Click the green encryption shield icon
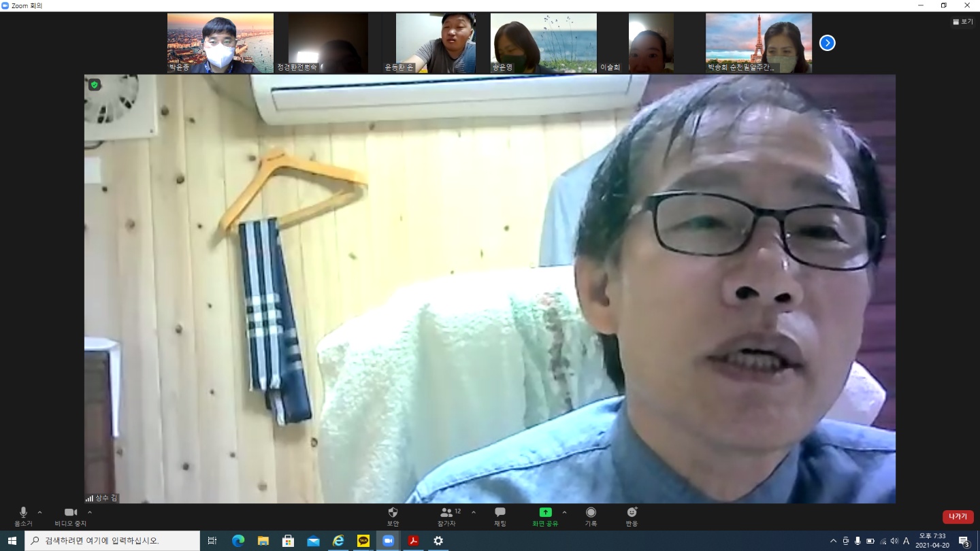 point(95,84)
